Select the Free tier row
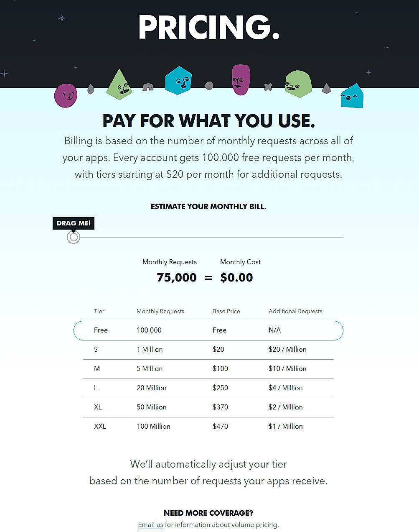The image size is (419, 532). pyautogui.click(x=208, y=330)
